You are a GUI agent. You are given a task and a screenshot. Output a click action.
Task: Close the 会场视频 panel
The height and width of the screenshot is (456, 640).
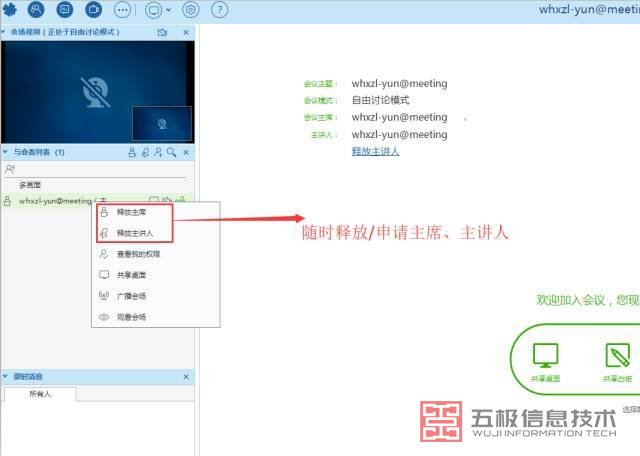(186, 32)
